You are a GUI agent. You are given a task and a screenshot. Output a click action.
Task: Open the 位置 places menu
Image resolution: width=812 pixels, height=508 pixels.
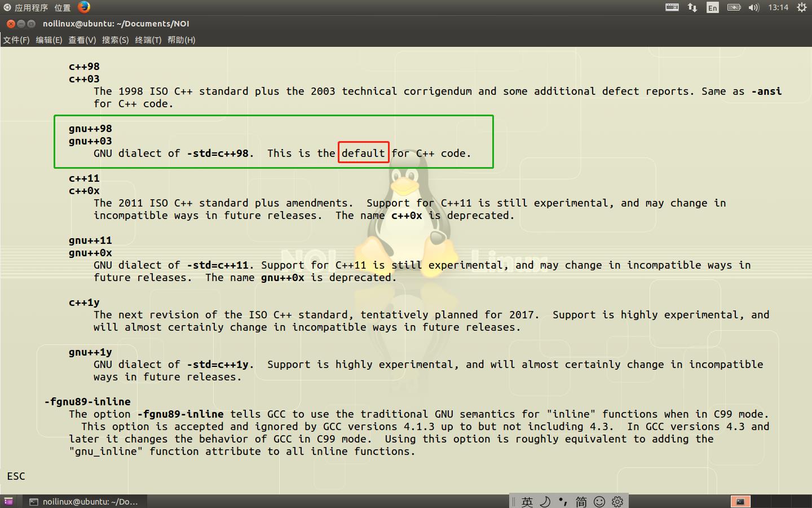coord(63,7)
